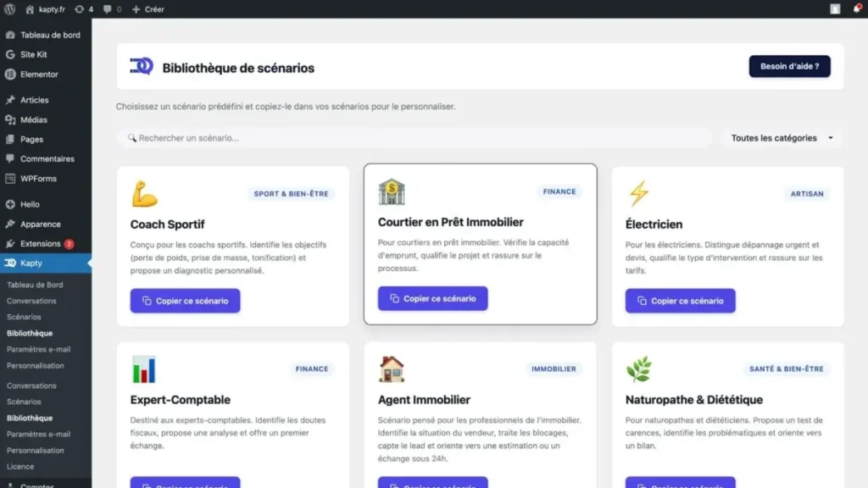Open Elementor from its sidebar icon
Viewport: 868px width, 488px height.
[x=12, y=74]
